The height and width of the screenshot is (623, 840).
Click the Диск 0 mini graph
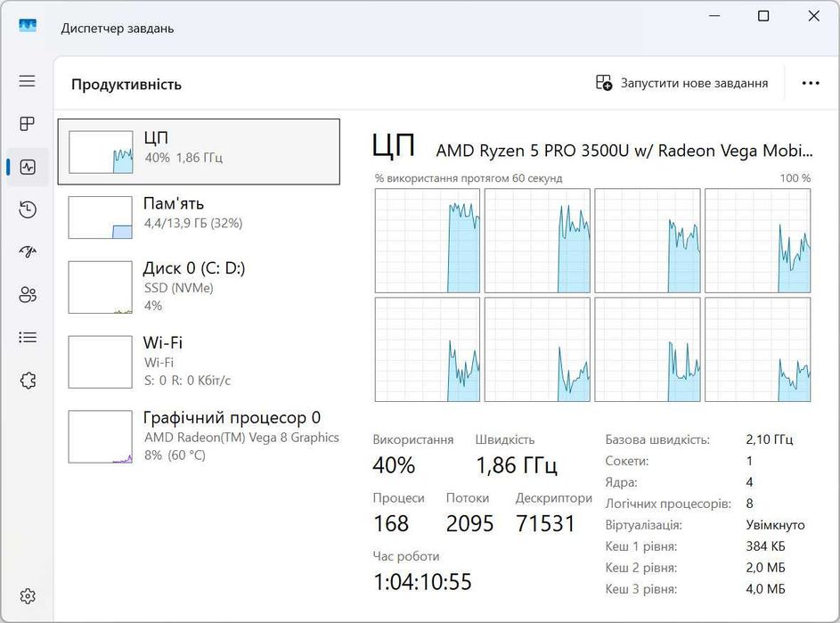point(100,287)
